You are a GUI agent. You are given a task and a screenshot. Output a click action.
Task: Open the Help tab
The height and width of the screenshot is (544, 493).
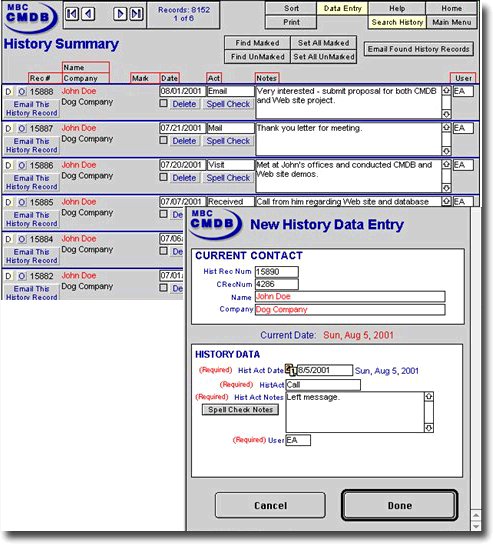[x=397, y=8]
